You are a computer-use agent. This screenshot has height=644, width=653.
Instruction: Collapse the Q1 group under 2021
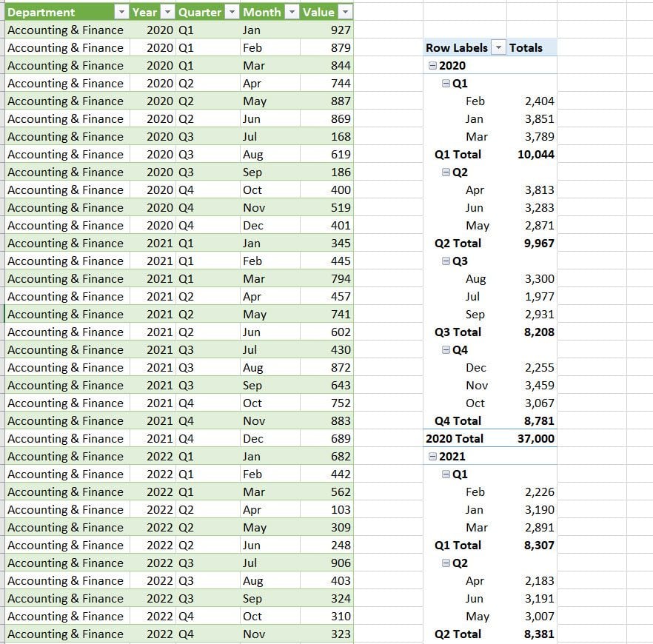(446, 474)
